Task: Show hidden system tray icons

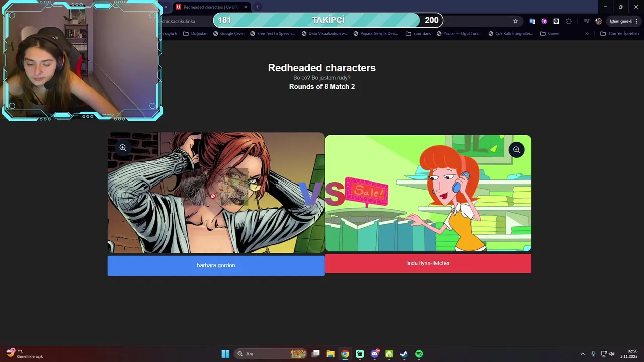Action: [x=583, y=354]
